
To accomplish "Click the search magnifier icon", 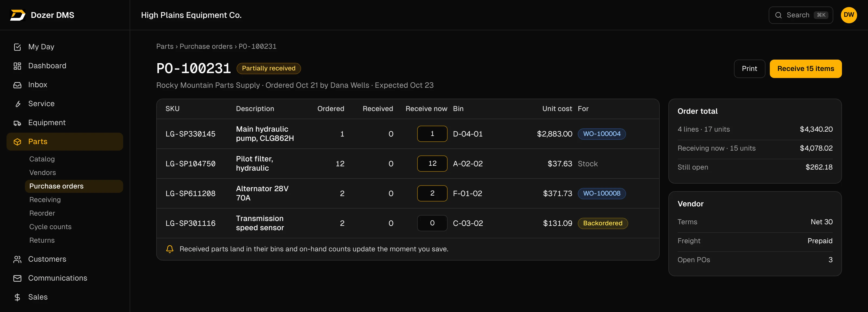I will [778, 15].
